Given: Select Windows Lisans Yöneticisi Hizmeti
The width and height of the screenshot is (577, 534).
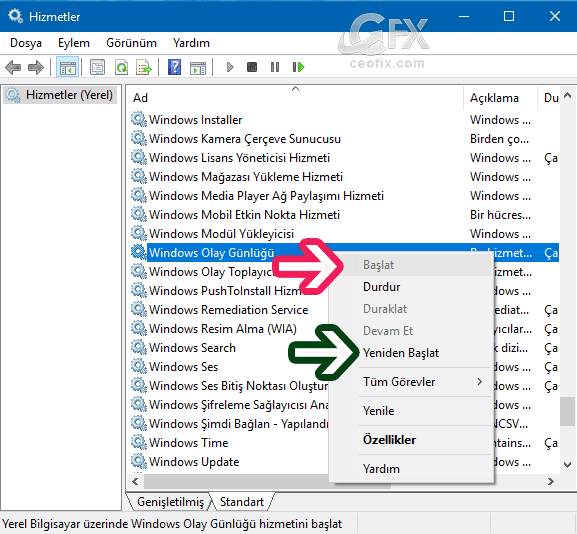Looking at the screenshot, I should [239, 158].
